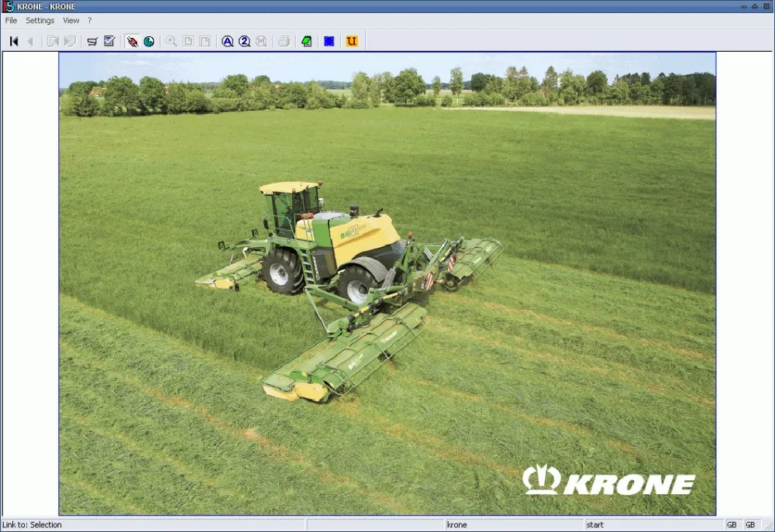Viewport: 775px width, 532px height.
Task: Click the second 'GB' language indicator
Action: click(x=750, y=525)
